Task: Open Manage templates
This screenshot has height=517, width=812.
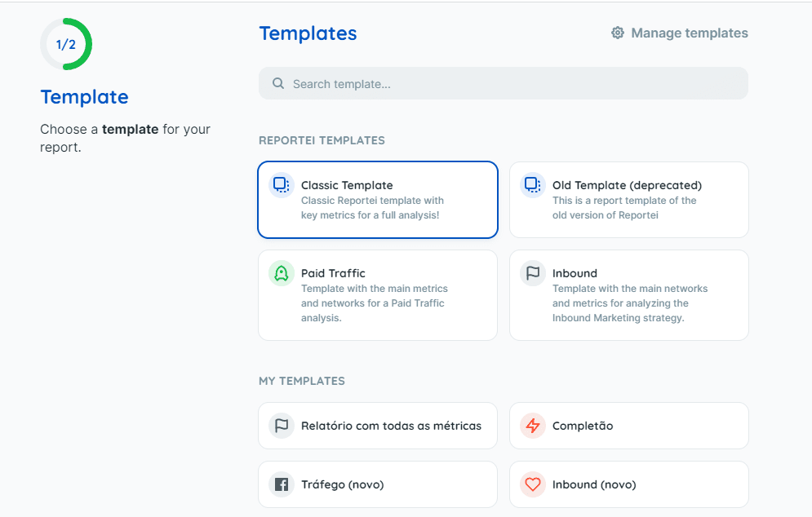Action: [680, 33]
